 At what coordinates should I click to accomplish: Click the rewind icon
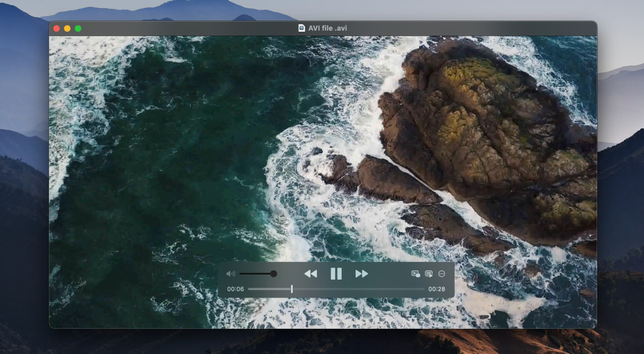[x=311, y=273]
